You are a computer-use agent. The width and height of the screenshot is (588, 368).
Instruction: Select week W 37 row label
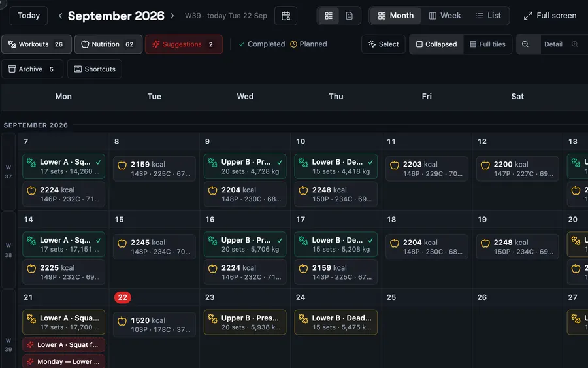(x=8, y=172)
